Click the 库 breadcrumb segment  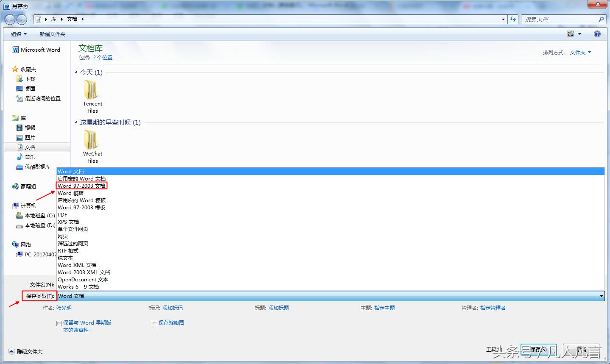coord(54,19)
